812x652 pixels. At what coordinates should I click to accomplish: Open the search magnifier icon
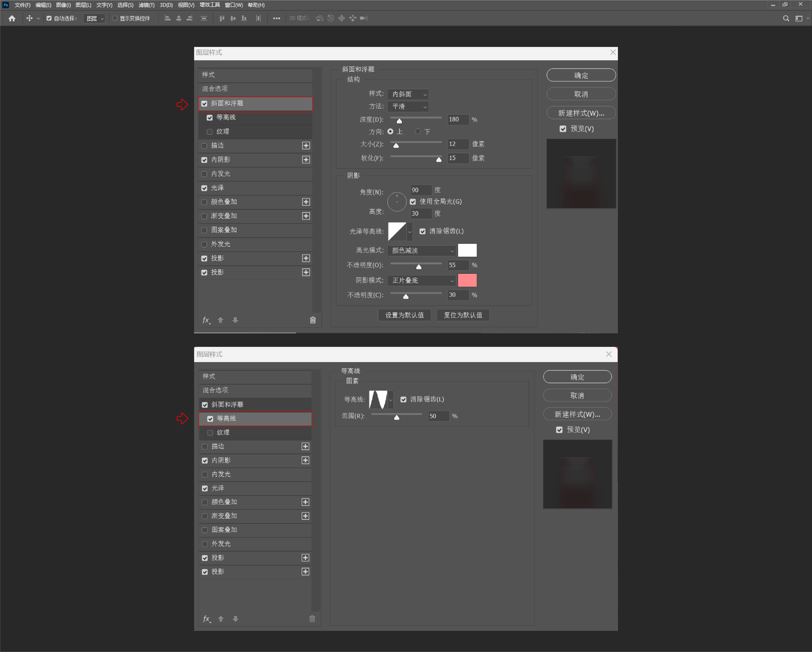[x=786, y=18]
